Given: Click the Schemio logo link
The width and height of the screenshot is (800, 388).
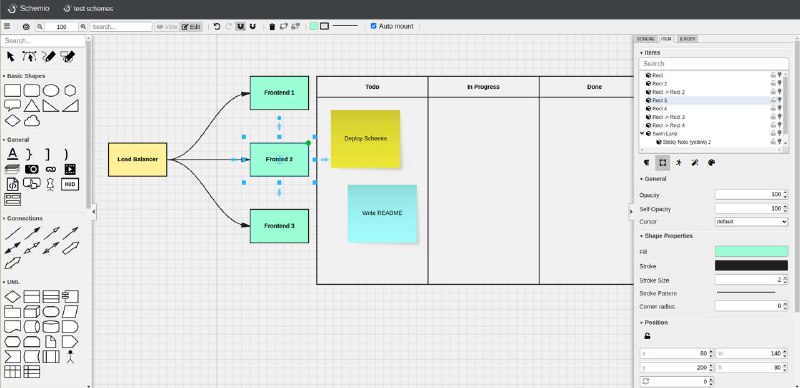Looking at the screenshot, I should tap(29, 9).
